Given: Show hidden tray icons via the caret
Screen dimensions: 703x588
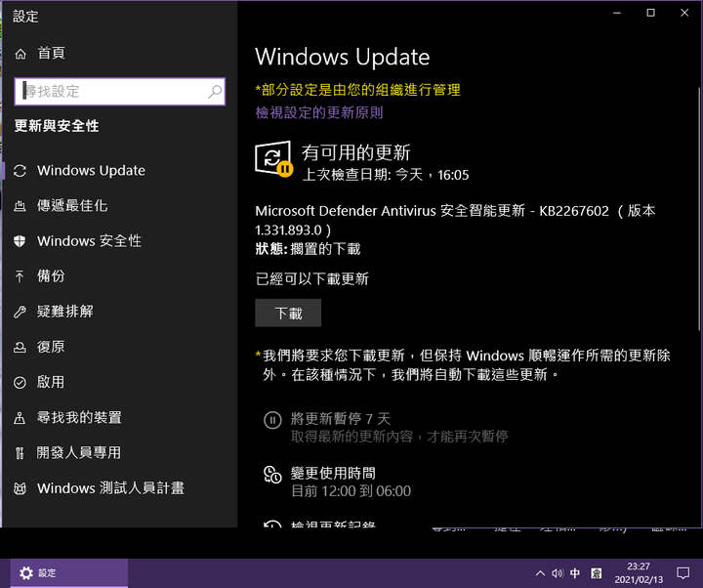Looking at the screenshot, I should 540,573.
